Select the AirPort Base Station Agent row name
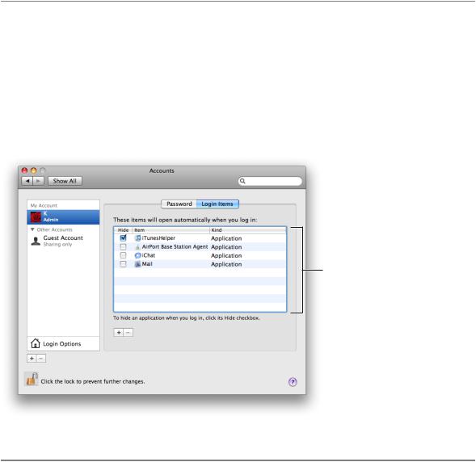Screen dimensions: 476x462 tap(175, 247)
